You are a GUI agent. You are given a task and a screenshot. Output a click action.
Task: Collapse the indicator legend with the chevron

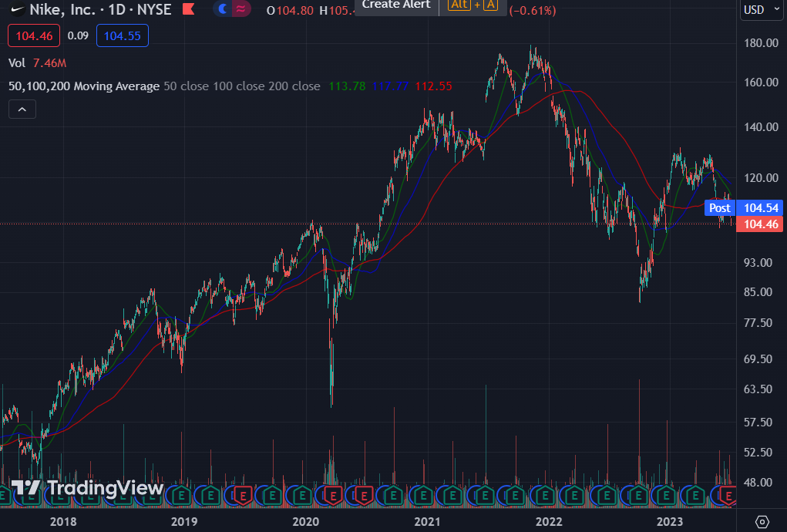[x=22, y=109]
